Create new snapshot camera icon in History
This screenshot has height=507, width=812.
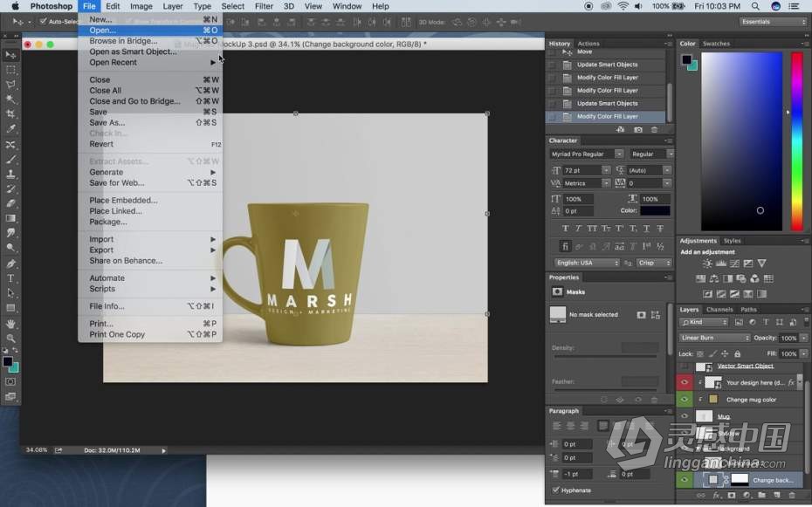(638, 130)
